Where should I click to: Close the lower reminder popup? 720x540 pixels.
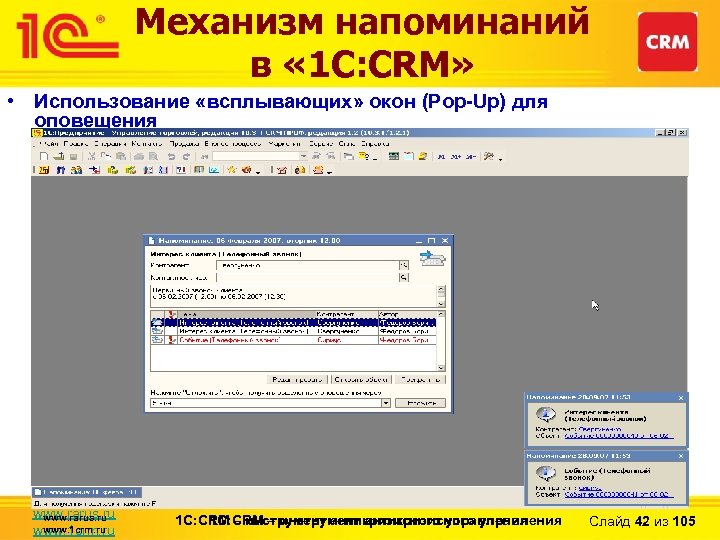(x=681, y=456)
